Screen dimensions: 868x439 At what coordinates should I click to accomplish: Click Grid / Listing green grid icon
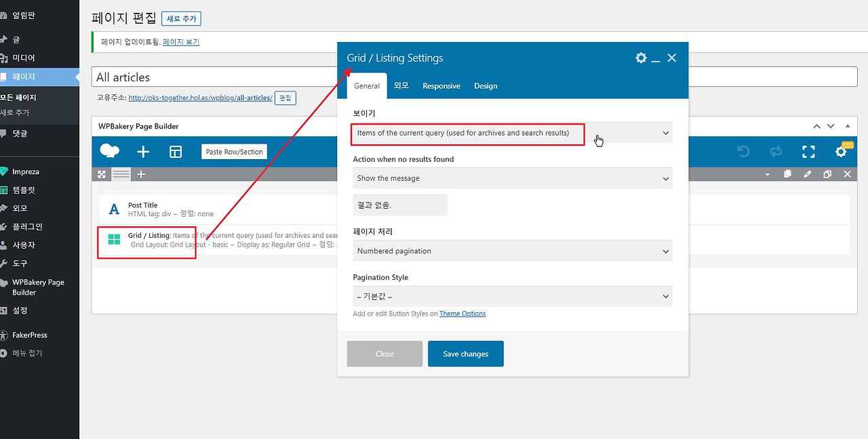click(x=114, y=239)
